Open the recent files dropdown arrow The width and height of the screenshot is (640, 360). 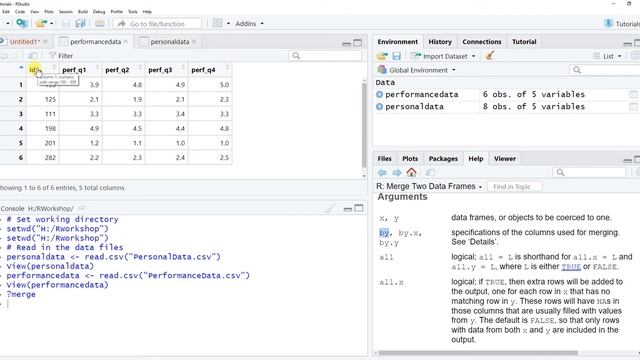pyautogui.click(x=51, y=24)
